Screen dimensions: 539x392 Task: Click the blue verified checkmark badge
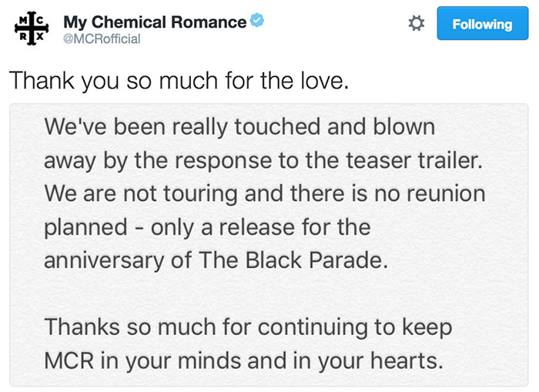click(x=258, y=22)
